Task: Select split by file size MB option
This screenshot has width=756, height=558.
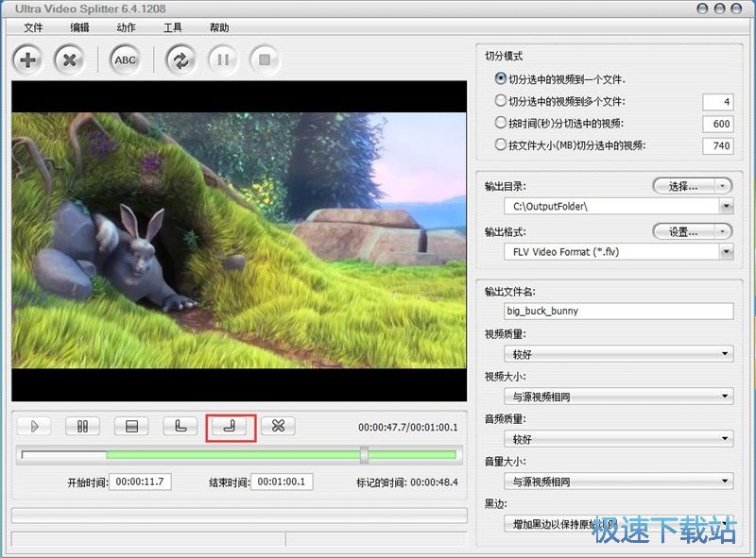Action: click(501, 145)
